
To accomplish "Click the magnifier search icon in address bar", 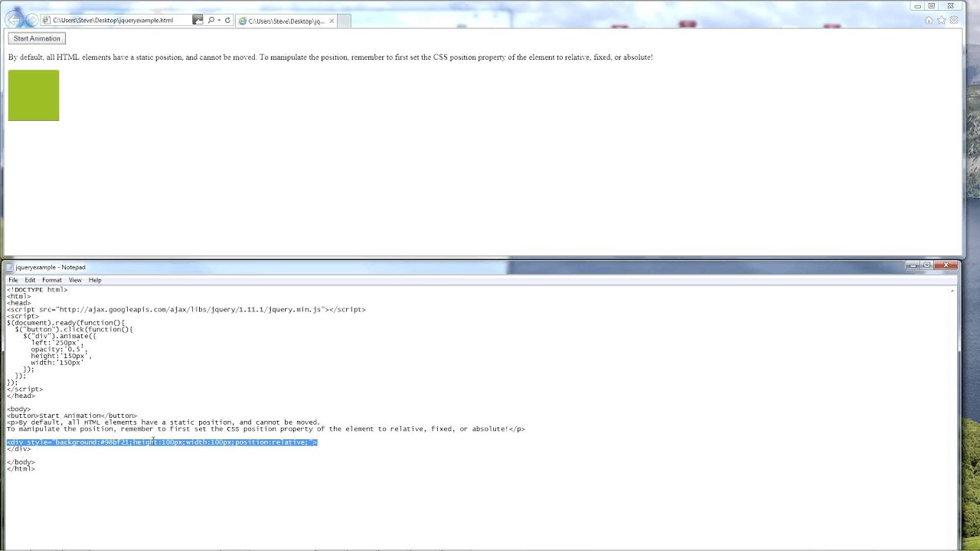I will pyautogui.click(x=211, y=20).
